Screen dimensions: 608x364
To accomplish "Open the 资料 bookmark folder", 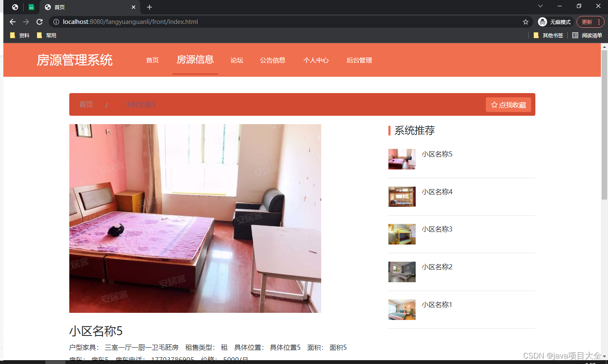I will click(19, 36).
